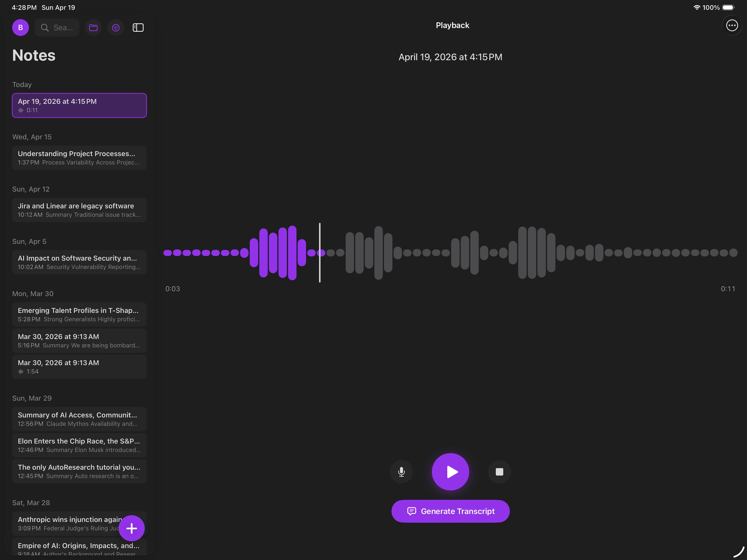Viewport: 747px width, 560px height.
Task: Open the profile avatar labeled B
Action: pos(20,28)
